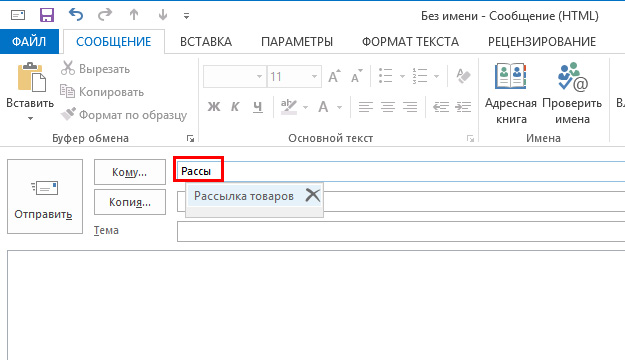Send the message with Отправить button
The height and width of the screenshot is (360, 625).
coord(45,196)
